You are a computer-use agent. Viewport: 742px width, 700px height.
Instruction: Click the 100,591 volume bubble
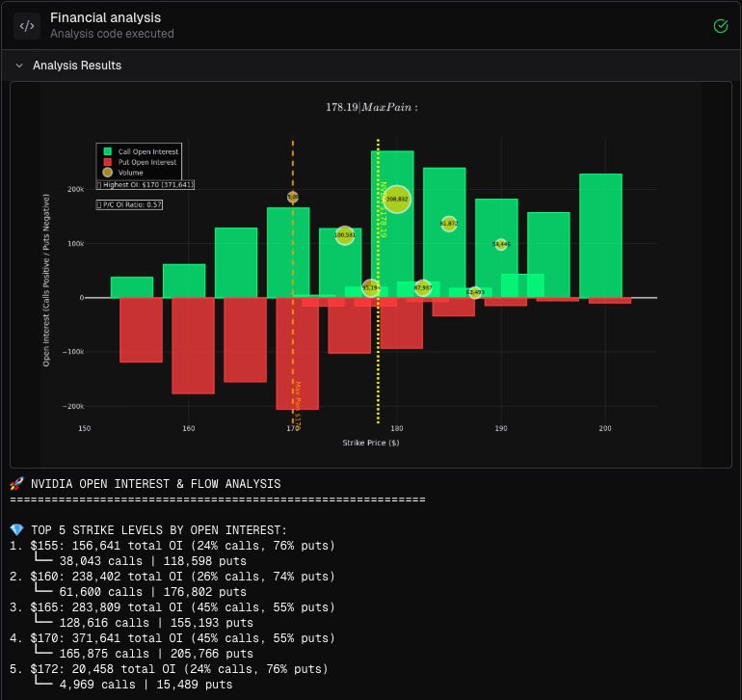tap(344, 234)
